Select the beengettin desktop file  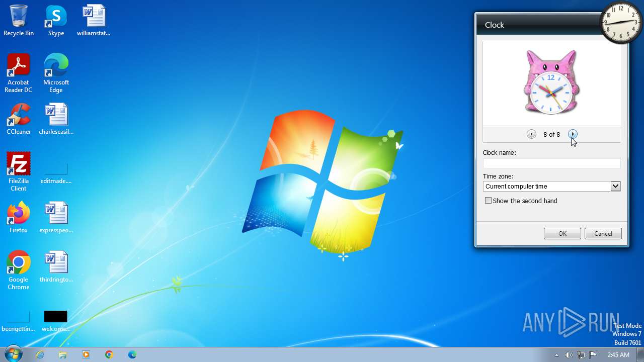pos(19,322)
